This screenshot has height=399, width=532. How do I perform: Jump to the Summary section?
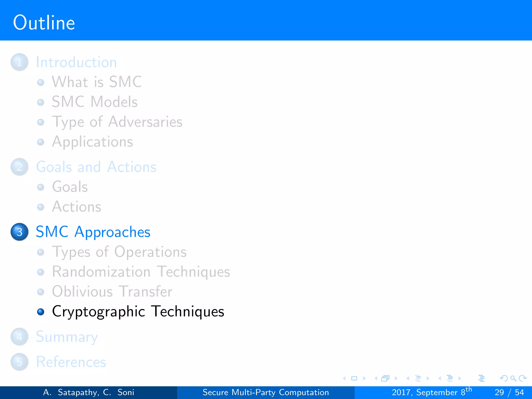pyautogui.click(x=67, y=337)
